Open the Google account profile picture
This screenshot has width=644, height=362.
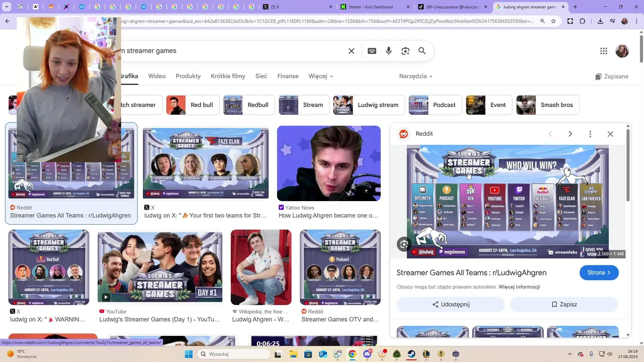(622, 51)
